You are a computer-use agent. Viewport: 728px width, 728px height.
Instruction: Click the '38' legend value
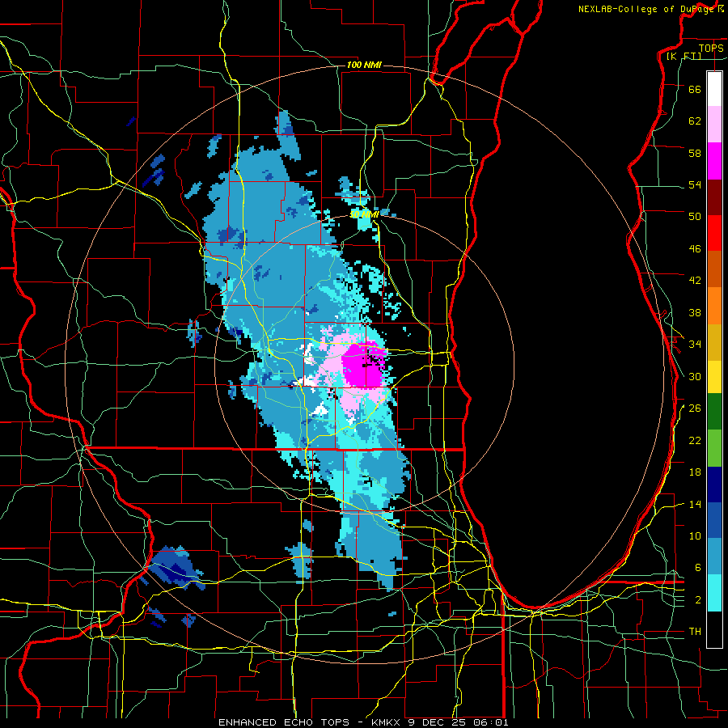pos(695,312)
